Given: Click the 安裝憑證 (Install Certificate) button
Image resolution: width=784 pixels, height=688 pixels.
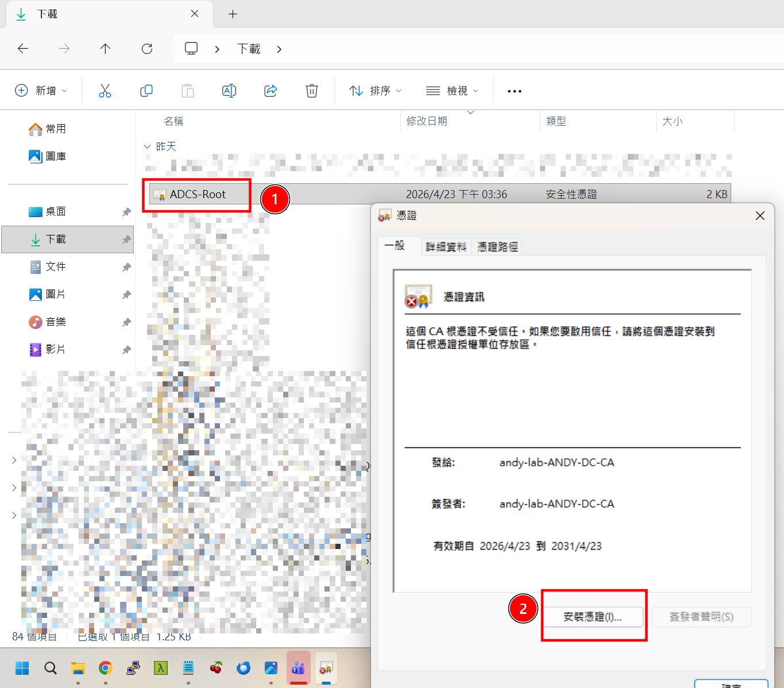Looking at the screenshot, I should pos(592,617).
